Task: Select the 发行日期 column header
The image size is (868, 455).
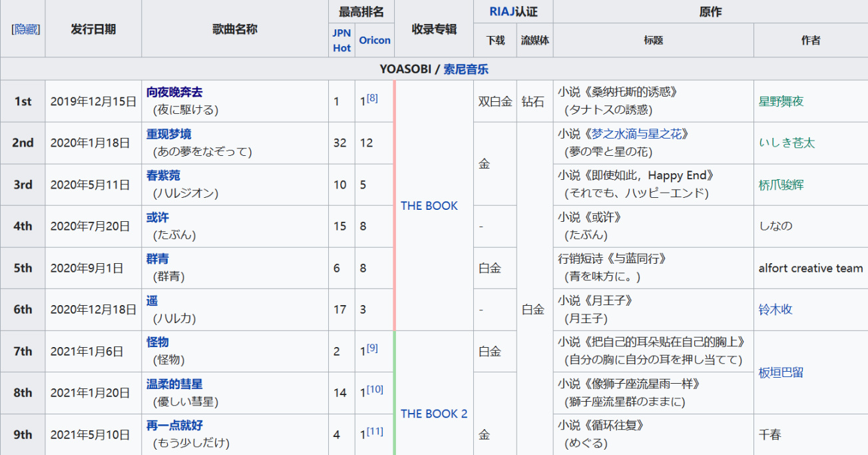Action: [x=93, y=29]
